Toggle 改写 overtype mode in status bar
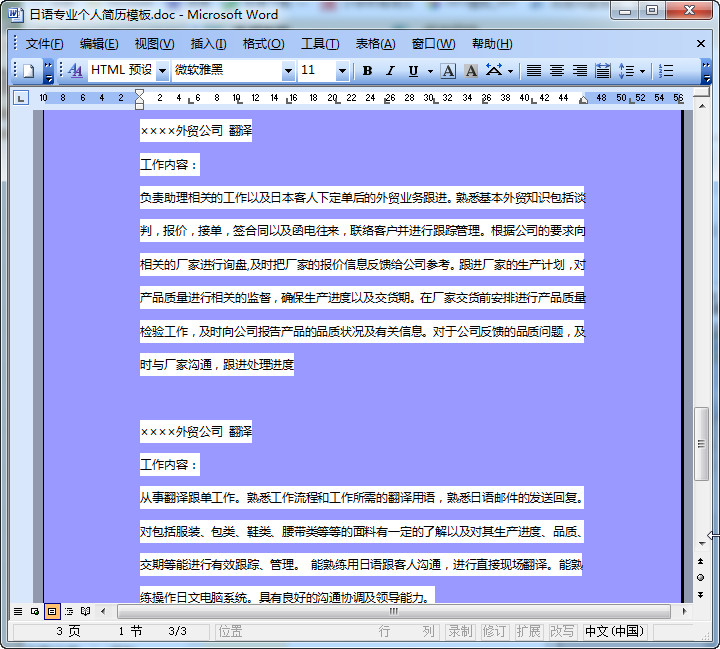Viewport: 720px width, 649px height. click(x=562, y=632)
